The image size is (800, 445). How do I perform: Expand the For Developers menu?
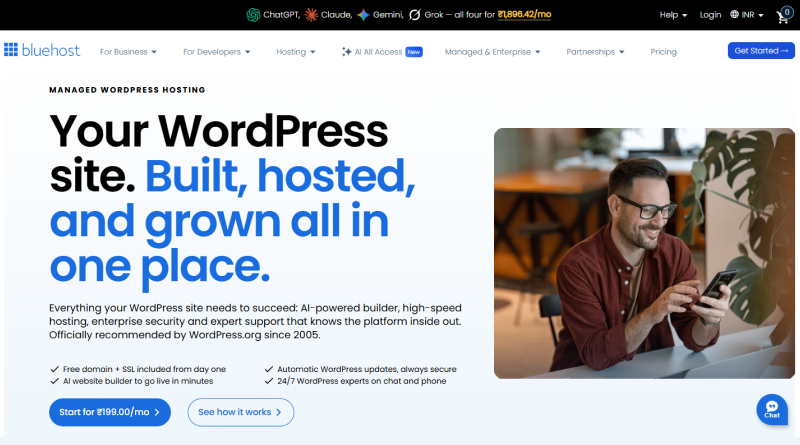(x=216, y=52)
